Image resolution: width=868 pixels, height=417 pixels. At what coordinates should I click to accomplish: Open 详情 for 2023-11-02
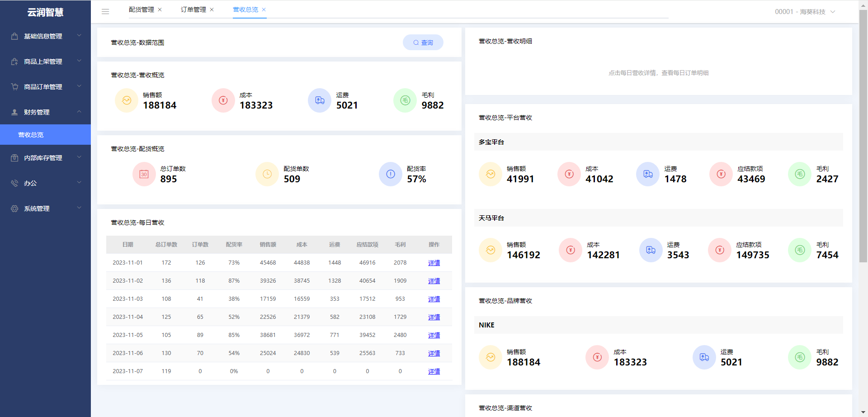coord(434,281)
